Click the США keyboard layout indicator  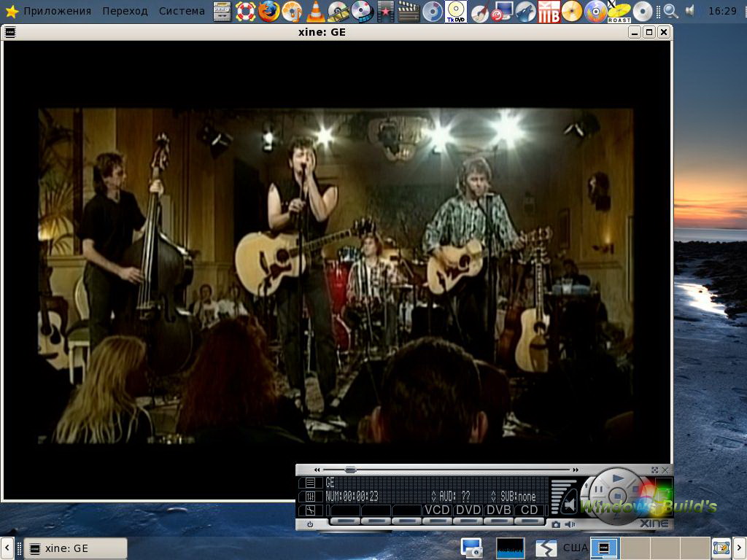575,548
